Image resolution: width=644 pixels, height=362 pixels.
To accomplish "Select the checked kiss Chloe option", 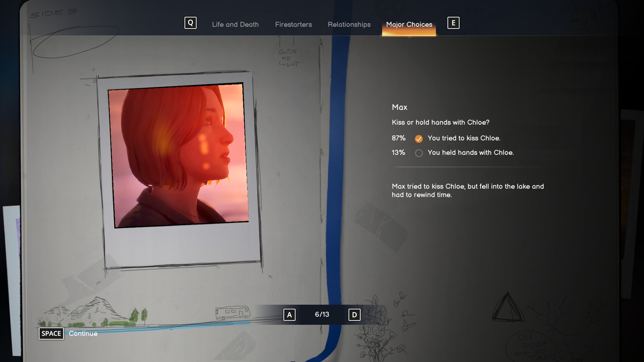I will click(419, 139).
